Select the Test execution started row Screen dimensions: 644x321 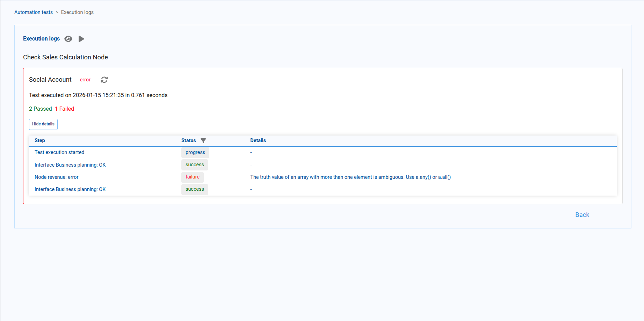59,152
